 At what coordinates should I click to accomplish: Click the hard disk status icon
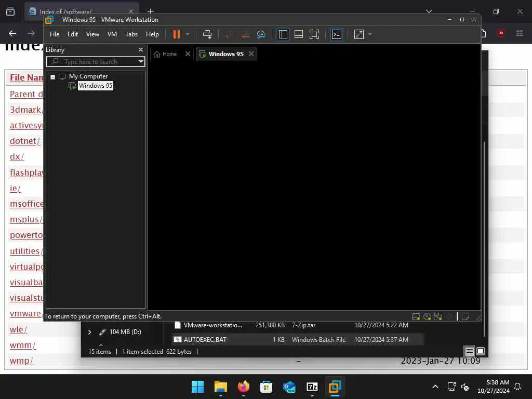click(416, 316)
